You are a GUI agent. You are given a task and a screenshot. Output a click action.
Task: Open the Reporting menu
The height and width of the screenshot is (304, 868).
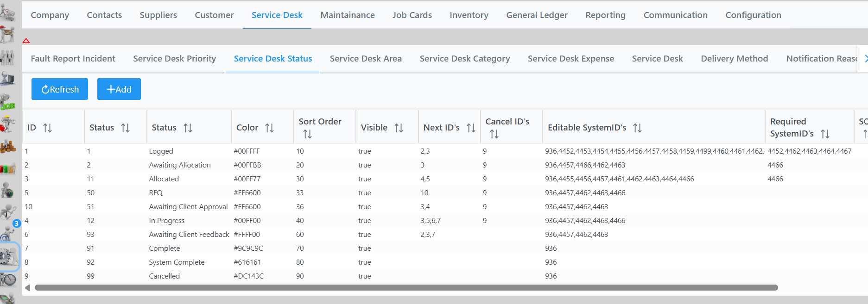point(605,15)
